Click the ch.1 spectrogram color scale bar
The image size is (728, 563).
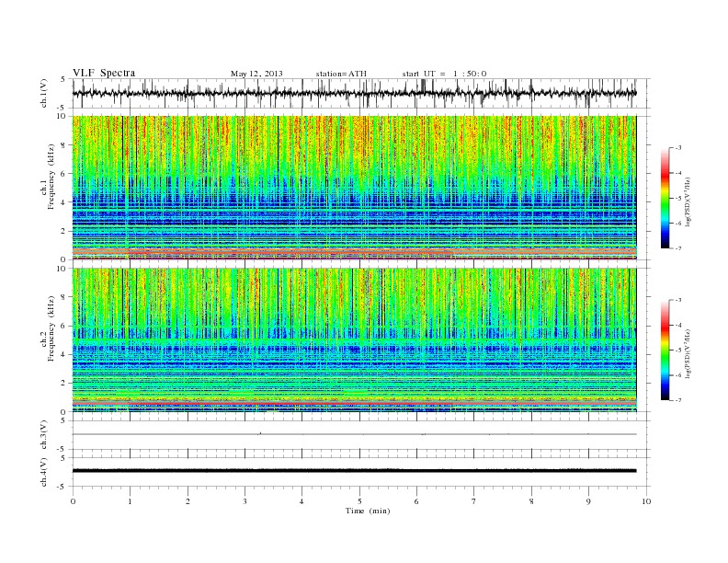point(665,198)
